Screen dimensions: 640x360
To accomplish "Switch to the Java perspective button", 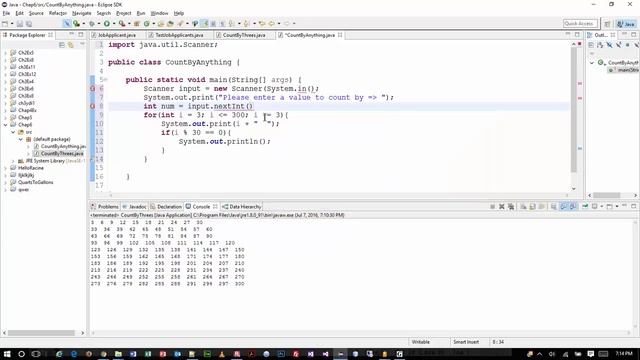I will (626, 24).
